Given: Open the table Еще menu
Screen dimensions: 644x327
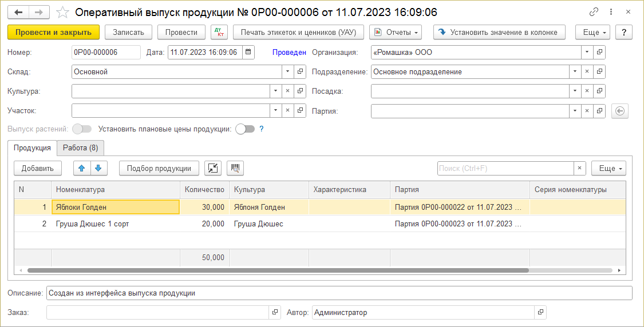Looking at the screenshot, I should (609, 168).
